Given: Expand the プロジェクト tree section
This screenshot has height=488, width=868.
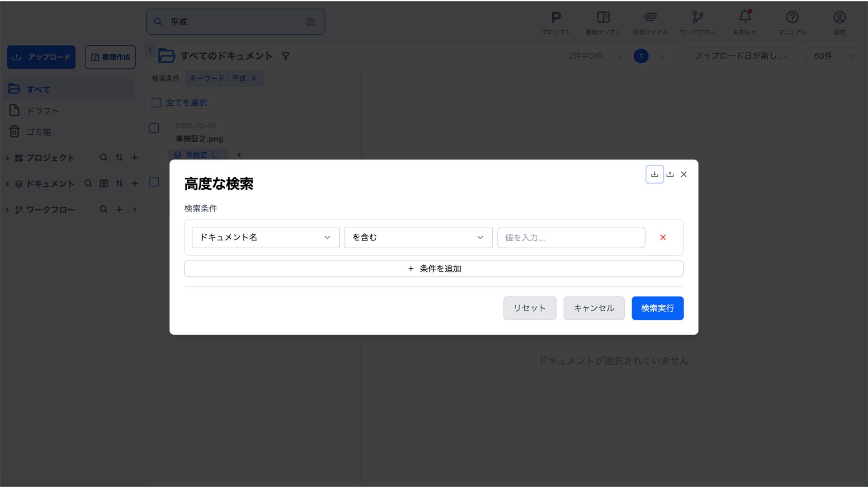Looking at the screenshot, I should [7, 158].
